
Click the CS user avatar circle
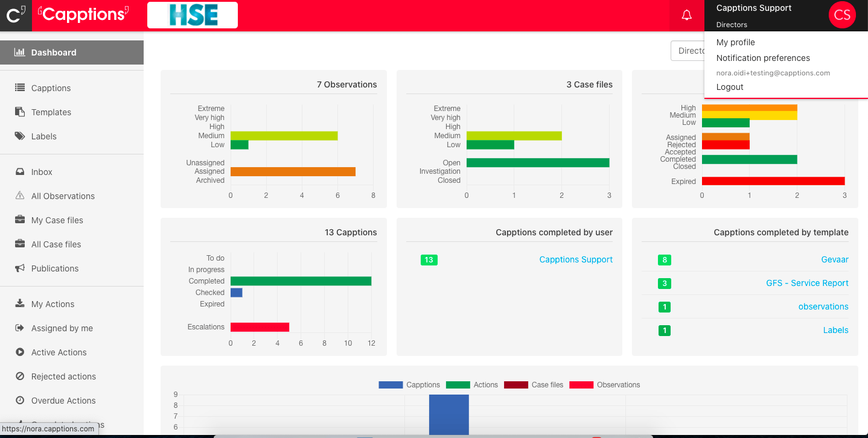click(x=842, y=15)
